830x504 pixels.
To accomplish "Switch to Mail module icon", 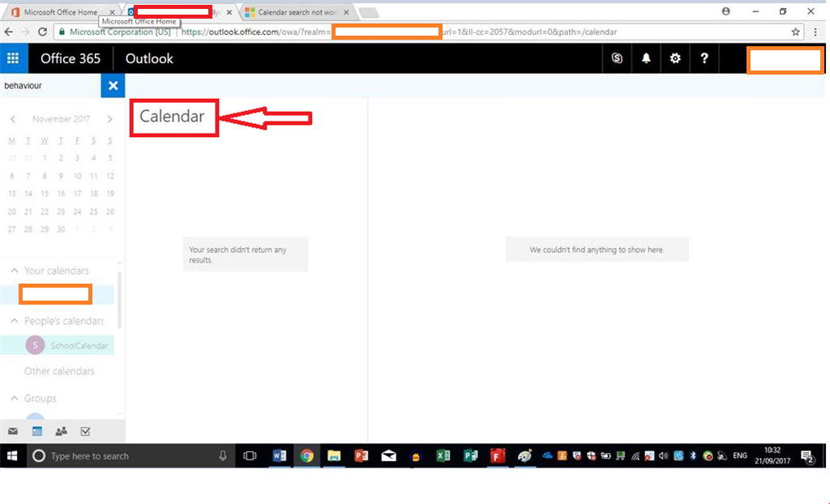I will pyautogui.click(x=13, y=431).
